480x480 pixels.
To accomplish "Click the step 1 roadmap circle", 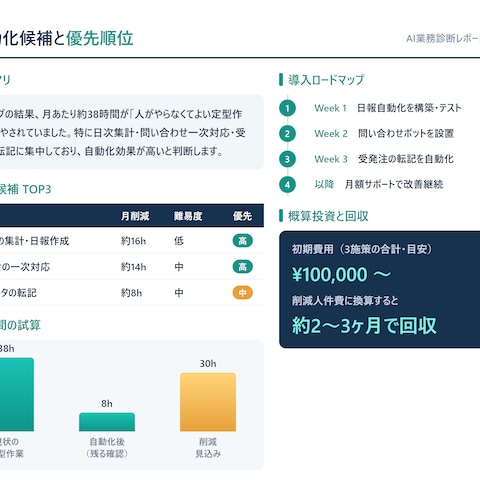I will click(x=287, y=108).
